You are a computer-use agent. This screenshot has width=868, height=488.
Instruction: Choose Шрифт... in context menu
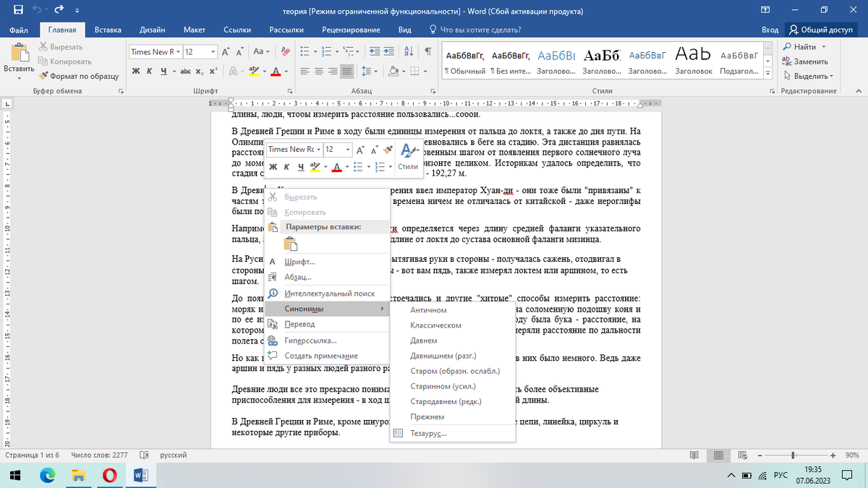(327, 262)
